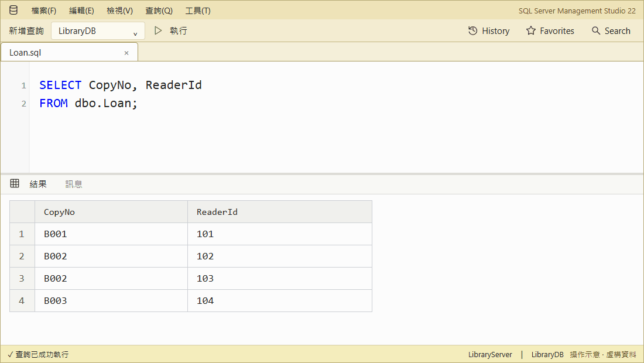Click the Execute play triangle icon
The width and height of the screenshot is (644, 363).
pyautogui.click(x=158, y=31)
